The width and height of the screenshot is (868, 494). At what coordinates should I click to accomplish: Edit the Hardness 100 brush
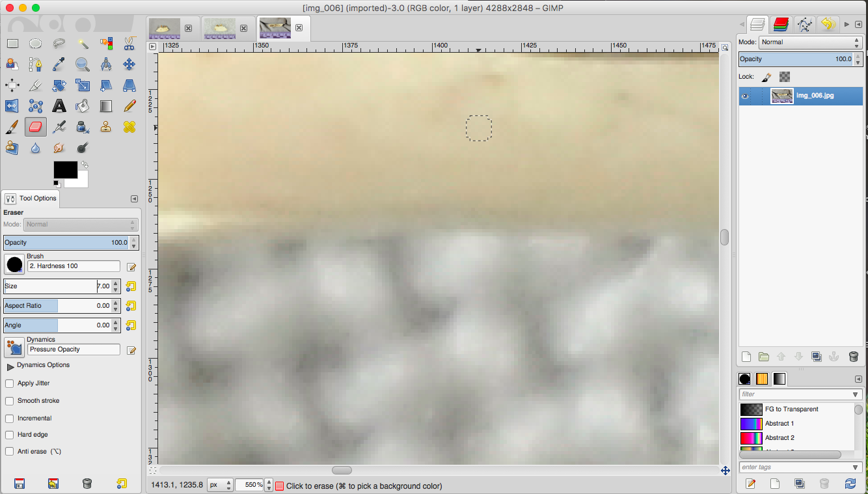(x=131, y=267)
